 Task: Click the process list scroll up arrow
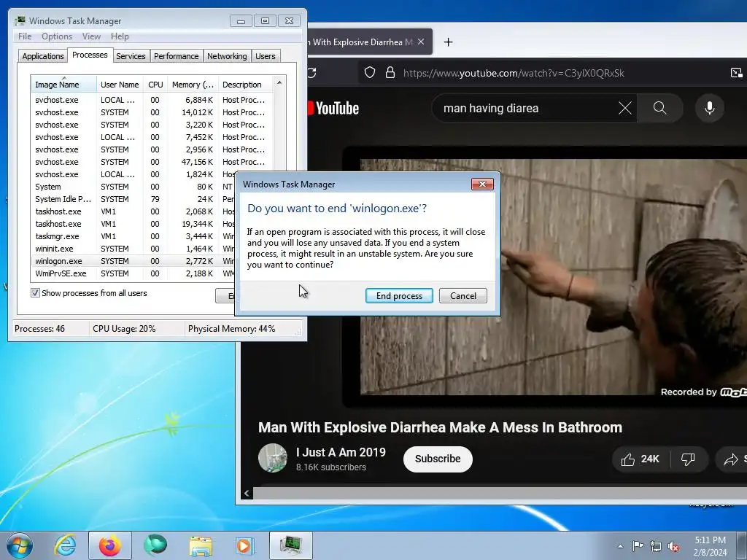pyautogui.click(x=279, y=82)
